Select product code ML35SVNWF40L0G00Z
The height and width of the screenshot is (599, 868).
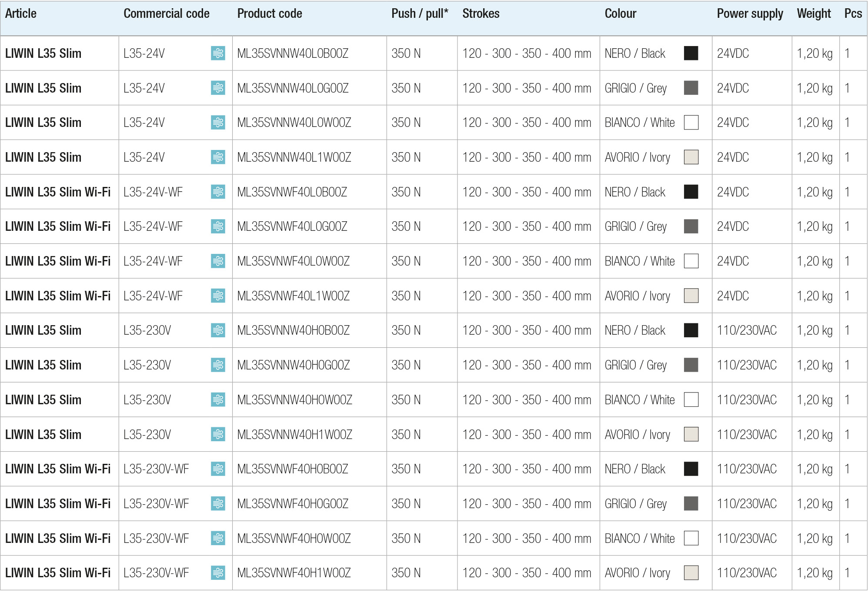pyautogui.click(x=292, y=226)
